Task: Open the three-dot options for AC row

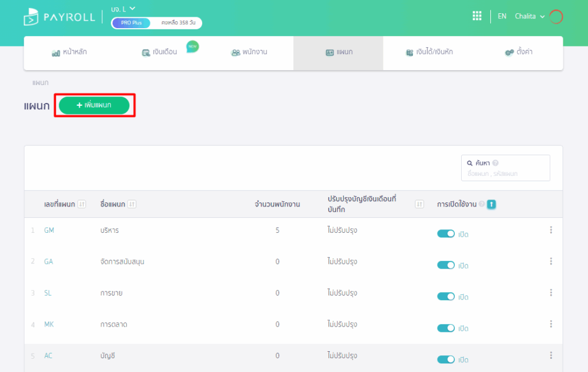Action: [x=551, y=355]
